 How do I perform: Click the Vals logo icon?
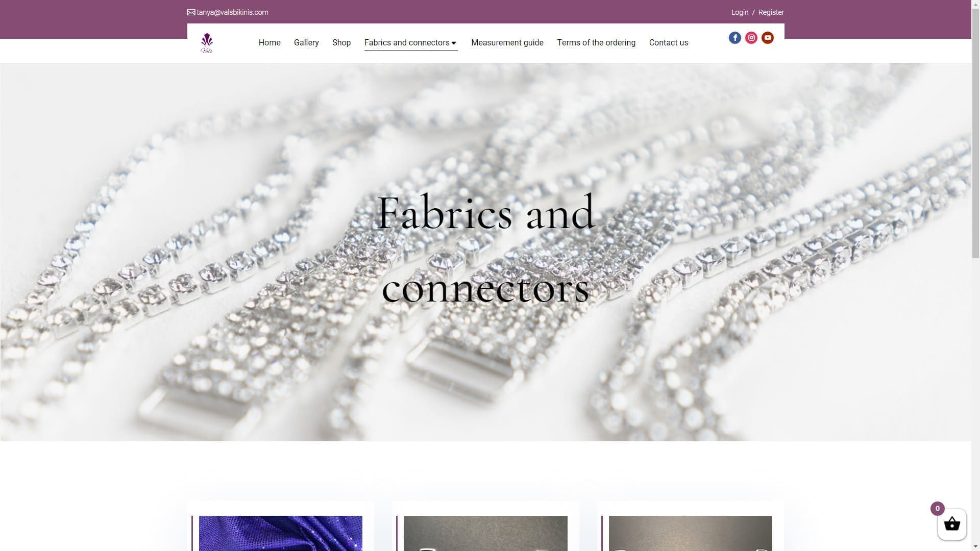click(207, 43)
